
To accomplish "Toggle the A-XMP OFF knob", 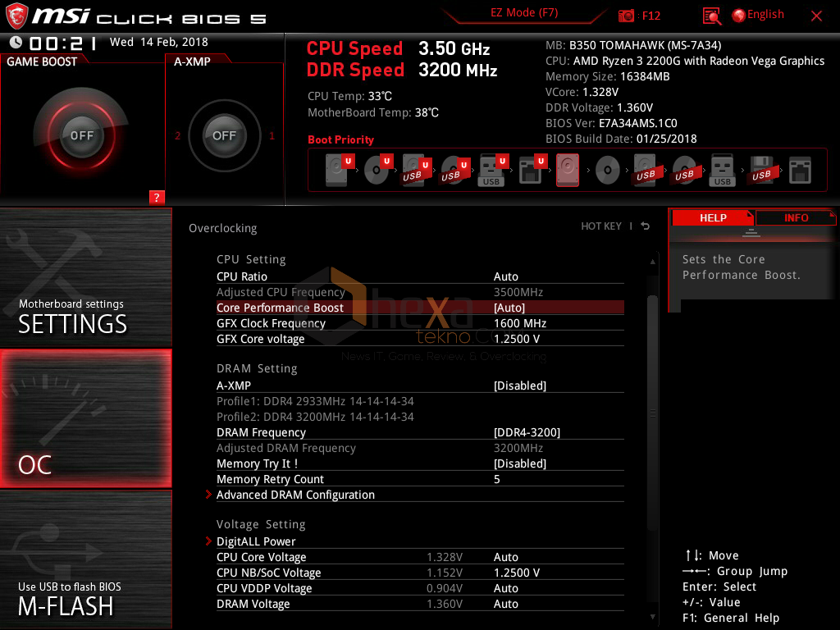I will (225, 135).
